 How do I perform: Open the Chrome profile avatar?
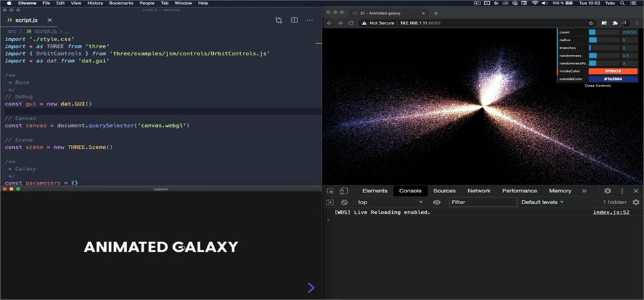click(x=625, y=23)
